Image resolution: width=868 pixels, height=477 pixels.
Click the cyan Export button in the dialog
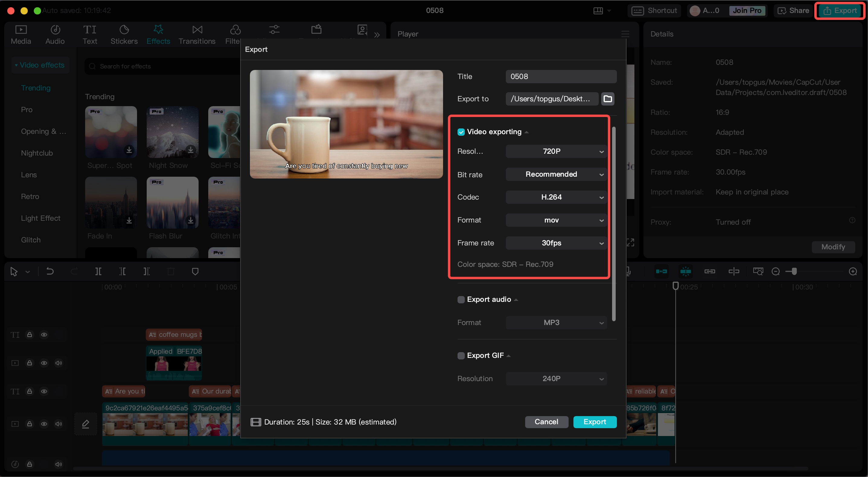[595, 422]
